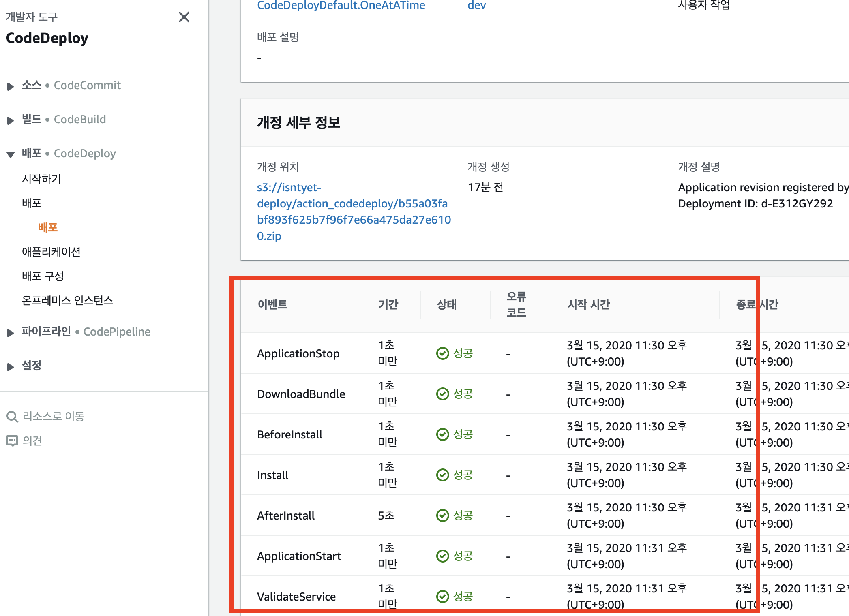The image size is (849, 616).
Task: Click the DownloadBundle event name
Action: pos(301,394)
